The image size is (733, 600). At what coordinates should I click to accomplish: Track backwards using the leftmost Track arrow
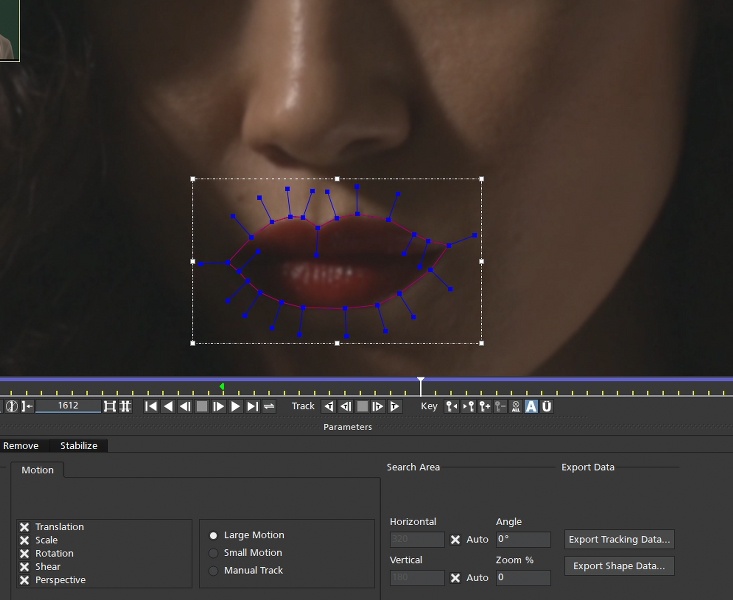click(328, 406)
